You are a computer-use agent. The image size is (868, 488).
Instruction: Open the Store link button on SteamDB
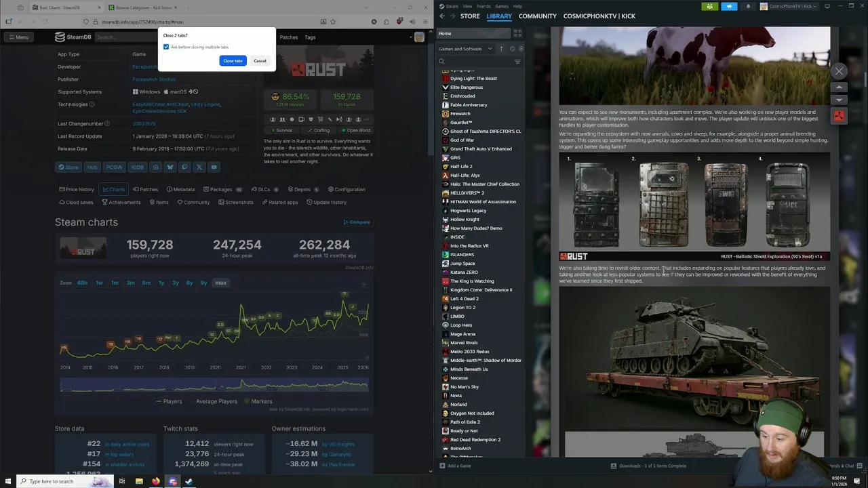[x=68, y=167]
